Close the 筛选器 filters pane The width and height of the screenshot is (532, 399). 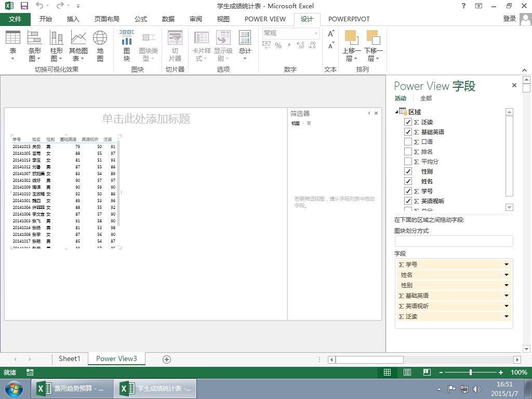[376, 113]
